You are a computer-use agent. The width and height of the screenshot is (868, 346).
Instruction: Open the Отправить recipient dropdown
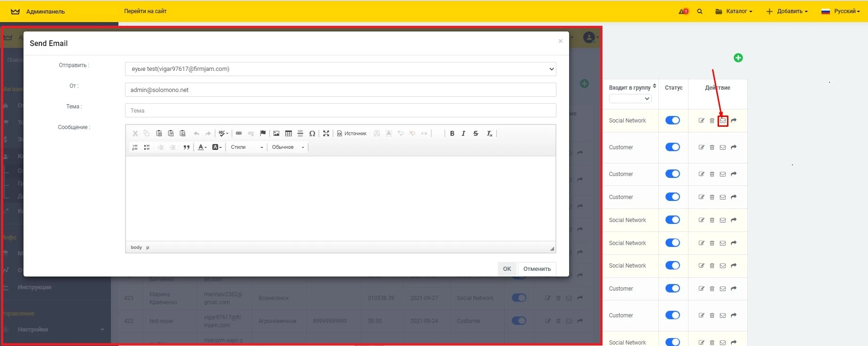[340, 69]
